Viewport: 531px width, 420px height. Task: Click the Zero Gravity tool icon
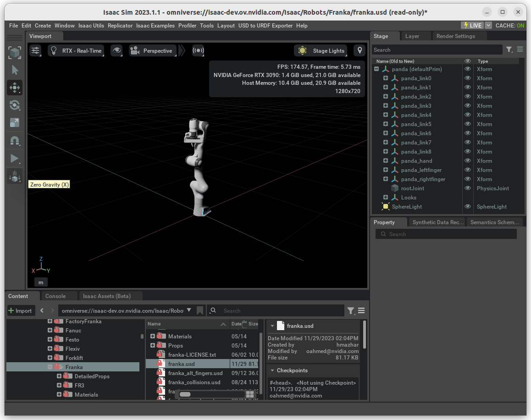(15, 176)
